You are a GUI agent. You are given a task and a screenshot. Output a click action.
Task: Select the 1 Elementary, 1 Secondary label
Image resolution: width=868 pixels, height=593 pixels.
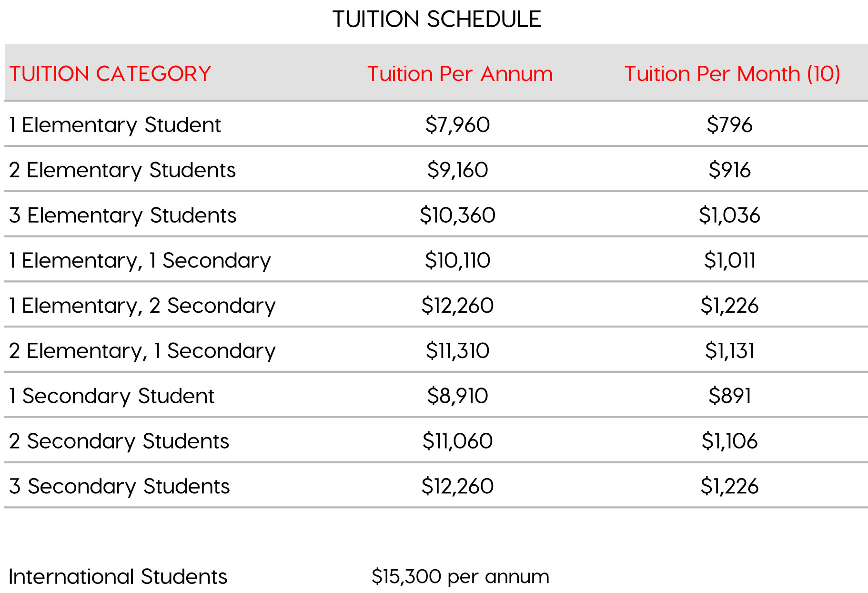click(140, 261)
